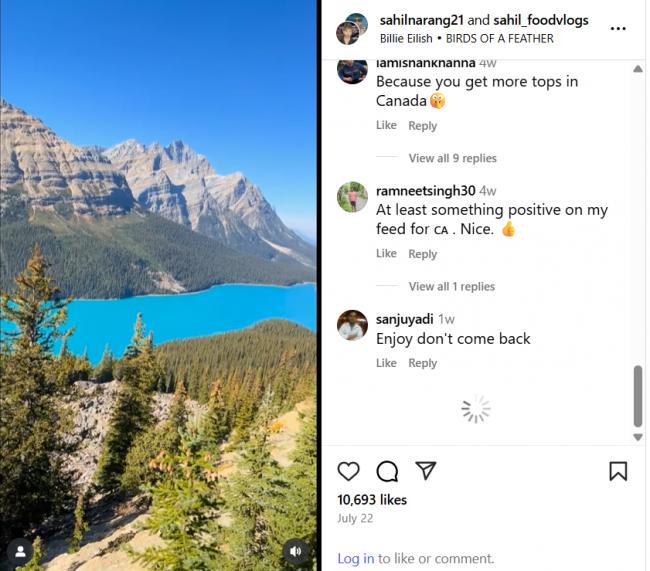The height and width of the screenshot is (571, 650).
Task: Reply to sanjuyadi's comment
Action: [x=422, y=363]
